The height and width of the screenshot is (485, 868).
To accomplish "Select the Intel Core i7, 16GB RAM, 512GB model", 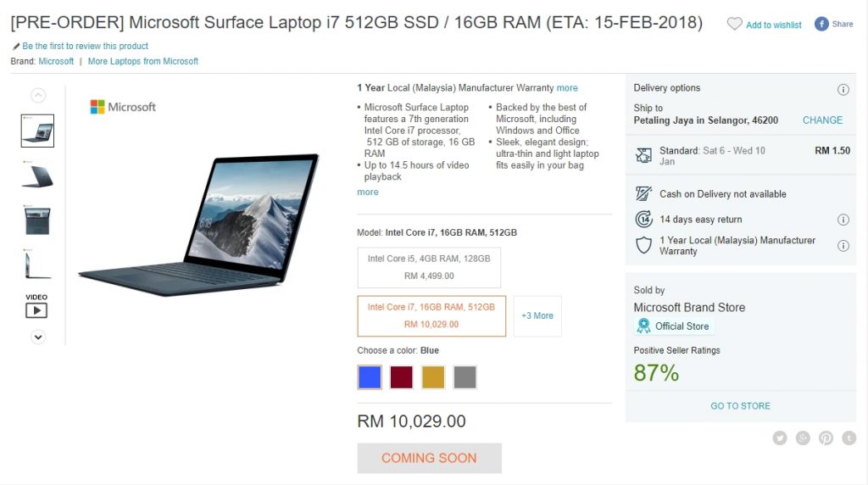I will point(431,316).
